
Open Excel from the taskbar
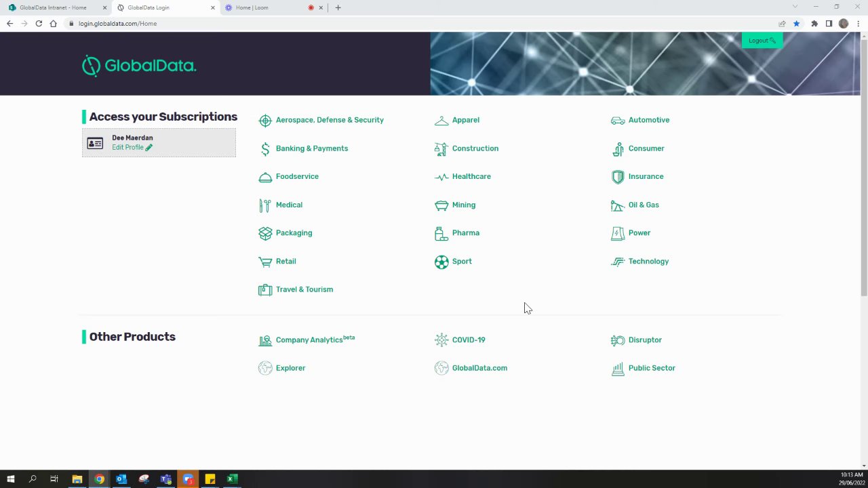pyautogui.click(x=231, y=479)
